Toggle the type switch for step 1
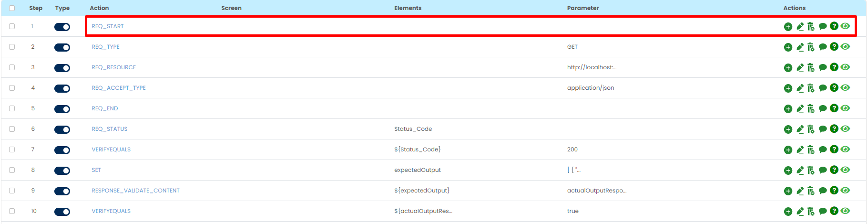Screen dimensions: 868x224 tap(62, 27)
